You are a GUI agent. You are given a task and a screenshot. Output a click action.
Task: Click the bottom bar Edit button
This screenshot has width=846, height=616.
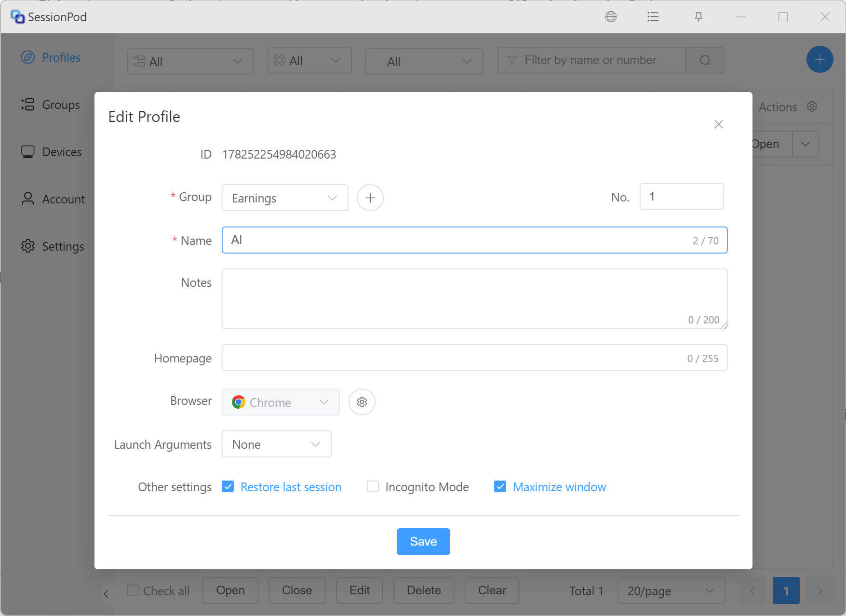coord(360,590)
